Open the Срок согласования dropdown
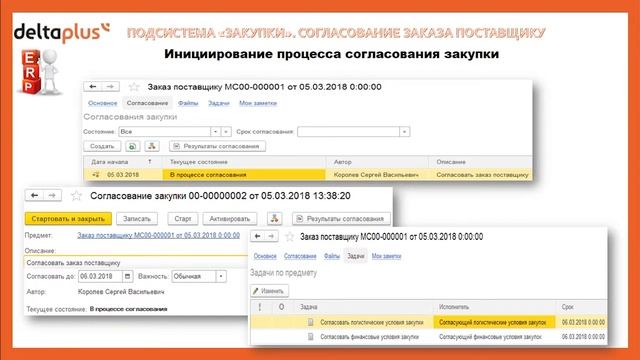Image resolution: width=640 pixels, height=360 pixels. [x=404, y=132]
